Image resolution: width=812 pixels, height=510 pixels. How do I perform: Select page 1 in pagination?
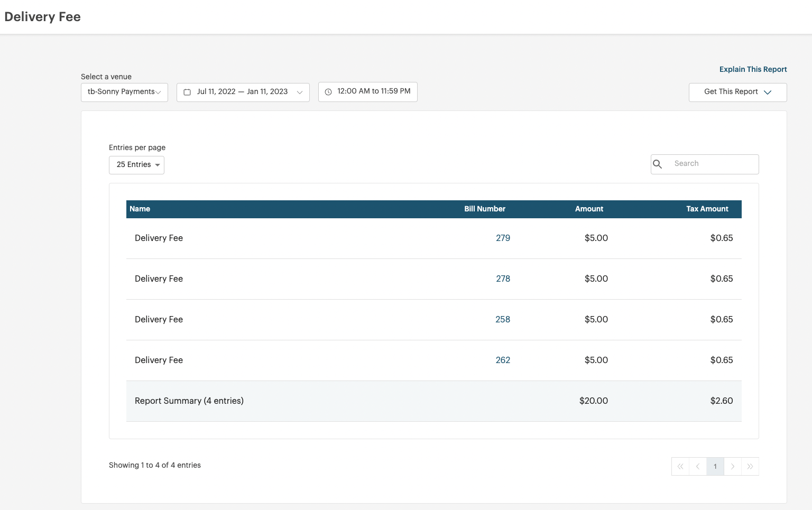pyautogui.click(x=715, y=466)
